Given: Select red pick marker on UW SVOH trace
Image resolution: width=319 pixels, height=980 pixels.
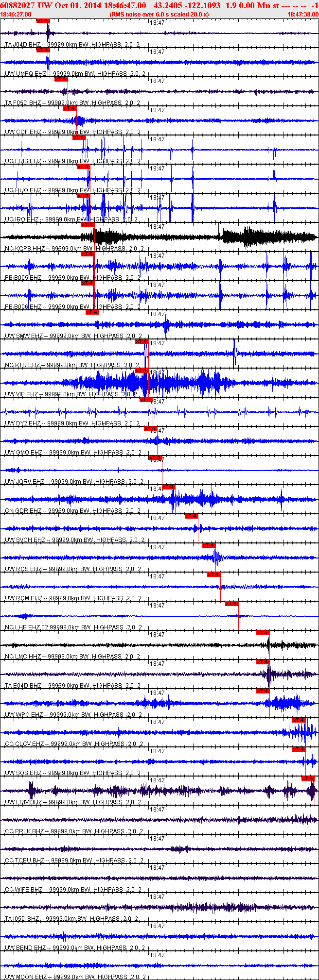Looking at the screenshot, I should pyautogui.click(x=191, y=516).
